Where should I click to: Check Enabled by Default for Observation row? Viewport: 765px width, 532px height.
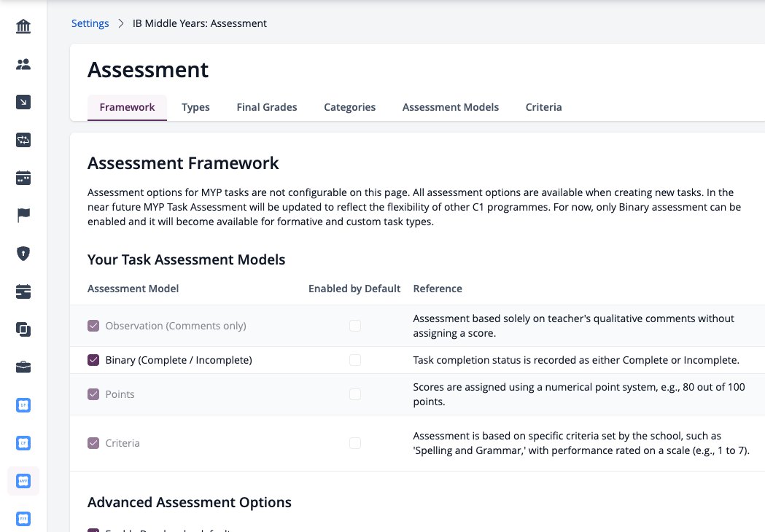point(355,326)
